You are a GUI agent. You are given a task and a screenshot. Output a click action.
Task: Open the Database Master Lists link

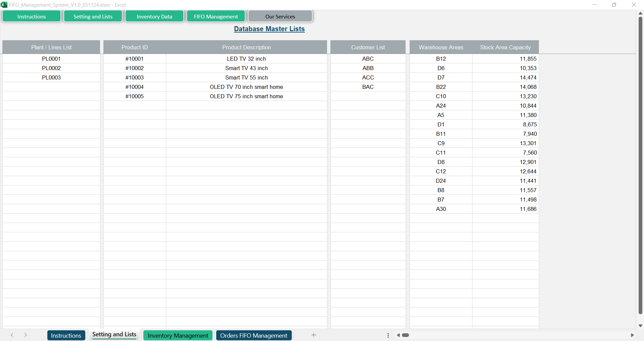coord(269,29)
